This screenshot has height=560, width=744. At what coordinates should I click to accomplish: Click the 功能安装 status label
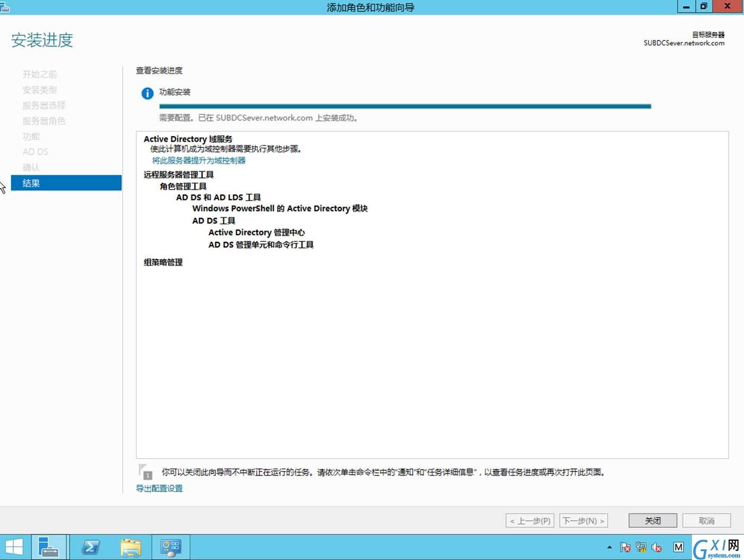[x=175, y=92]
